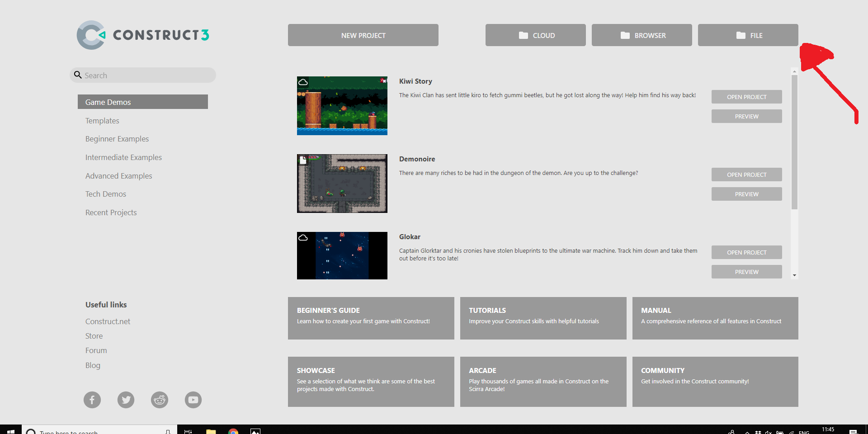The height and width of the screenshot is (434, 868).
Task: Open the Glokar project
Action: tap(747, 252)
